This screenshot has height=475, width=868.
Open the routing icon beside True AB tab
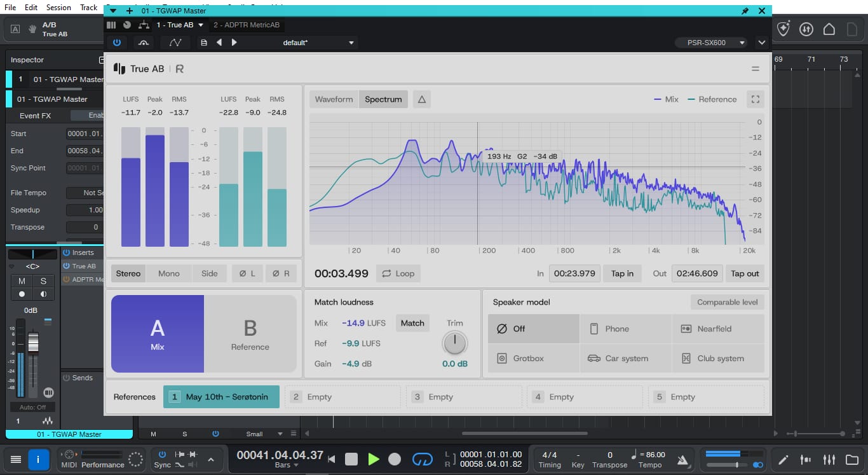point(144,25)
